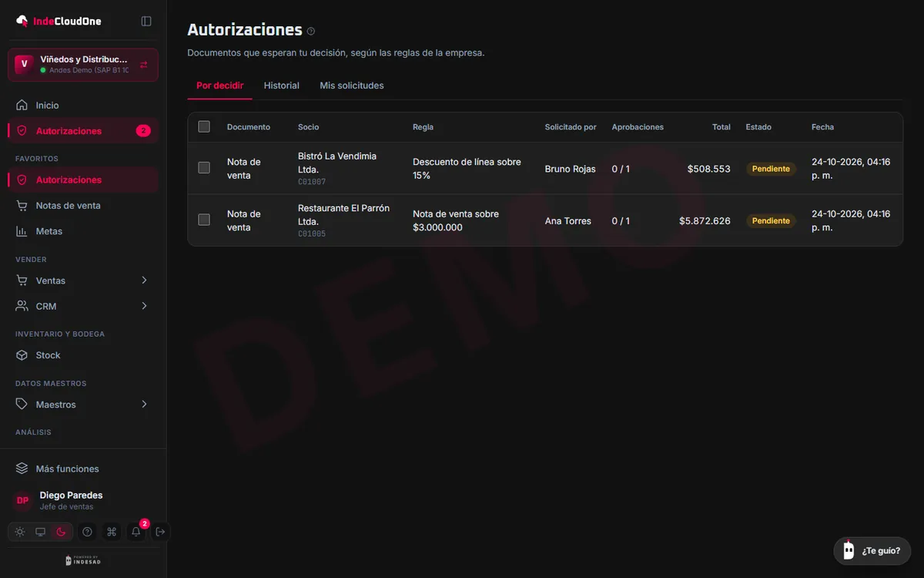Open the help question mark in bottom toolbar
The width and height of the screenshot is (924, 578).
coord(87,532)
